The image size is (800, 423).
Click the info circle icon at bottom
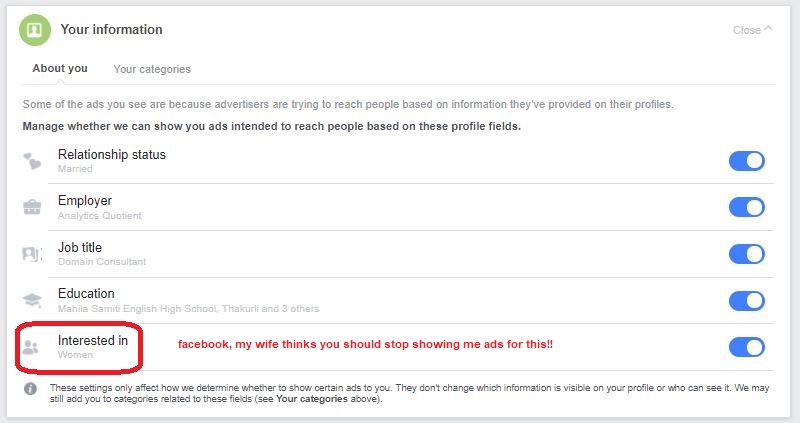(x=31, y=389)
